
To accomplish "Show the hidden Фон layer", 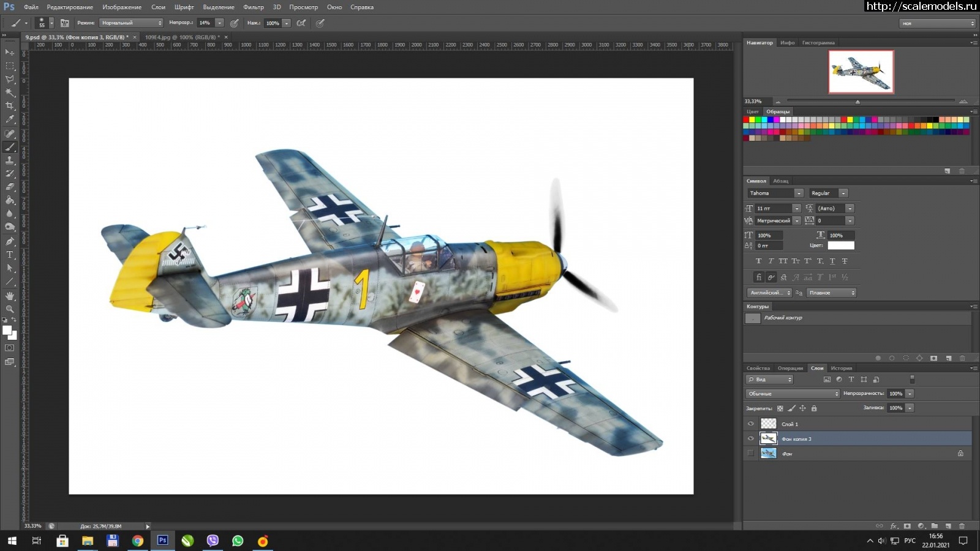I will pyautogui.click(x=750, y=453).
